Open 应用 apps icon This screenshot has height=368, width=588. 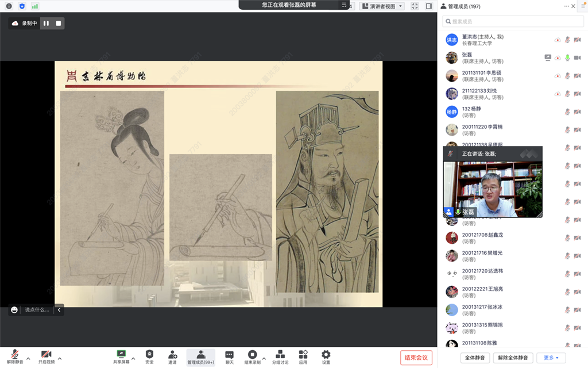(303, 354)
